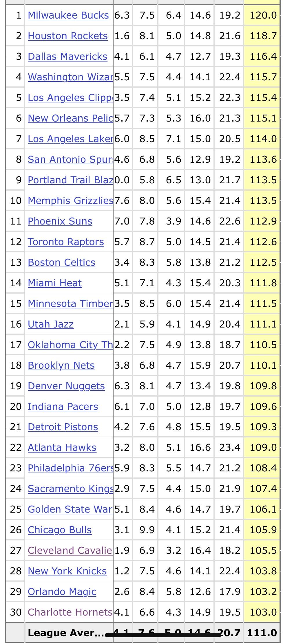Screen dimensions: 283x644
Task: Open the Indiana Pacers team link
Action: tap(63, 407)
